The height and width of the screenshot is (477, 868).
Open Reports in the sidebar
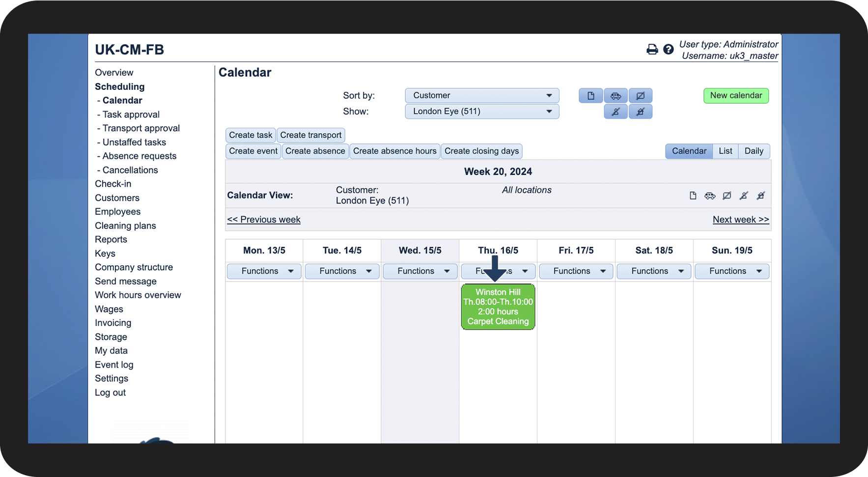click(111, 240)
